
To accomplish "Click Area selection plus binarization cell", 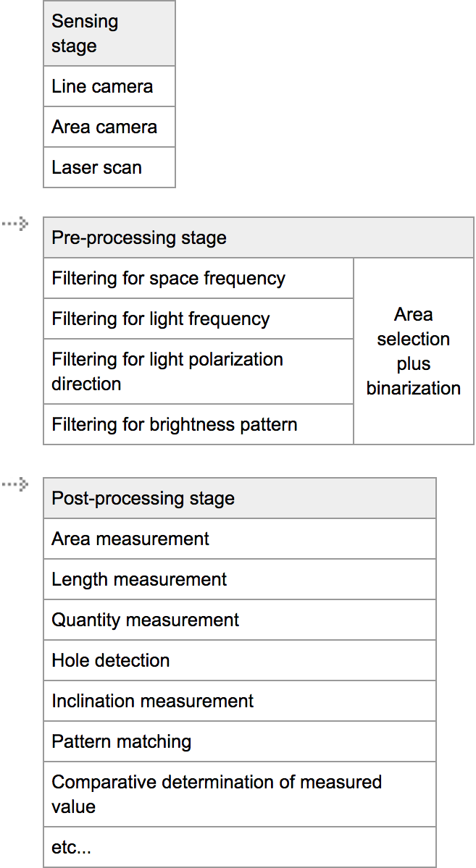I will (x=414, y=351).
